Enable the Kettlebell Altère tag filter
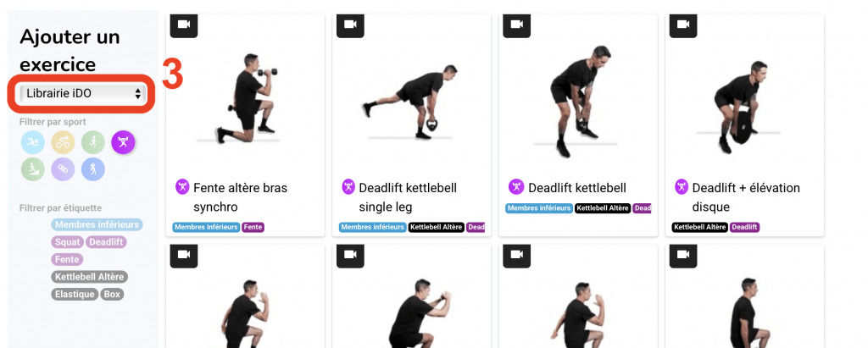 (x=90, y=277)
